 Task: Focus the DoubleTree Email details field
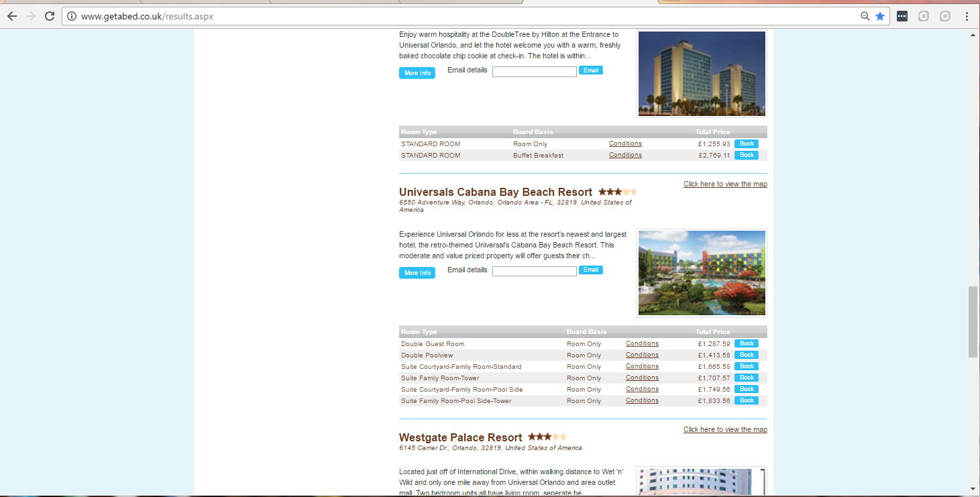535,72
